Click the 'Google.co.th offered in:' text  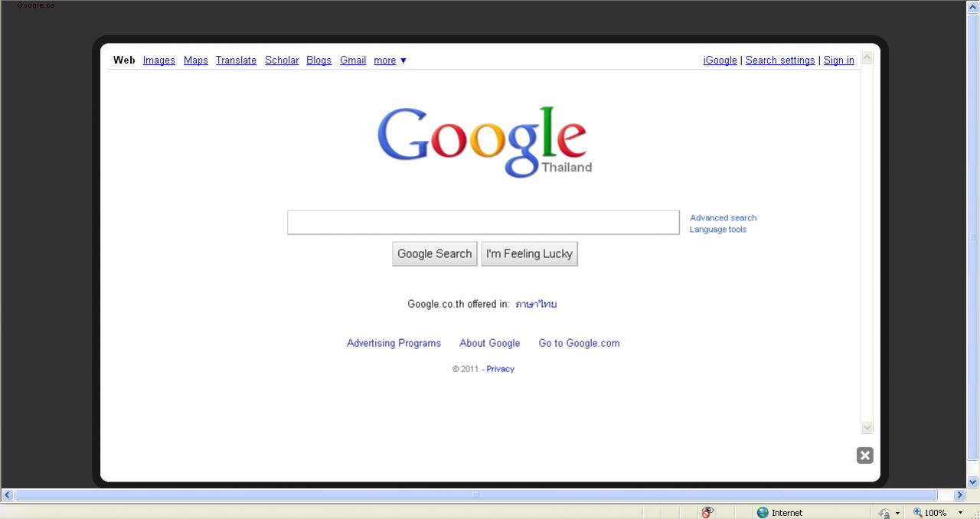pos(458,304)
